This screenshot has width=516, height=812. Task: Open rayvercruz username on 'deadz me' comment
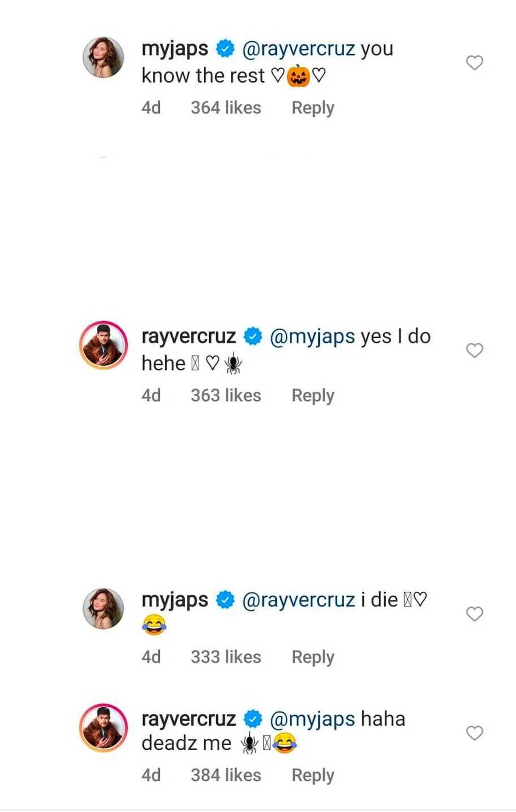(x=188, y=719)
